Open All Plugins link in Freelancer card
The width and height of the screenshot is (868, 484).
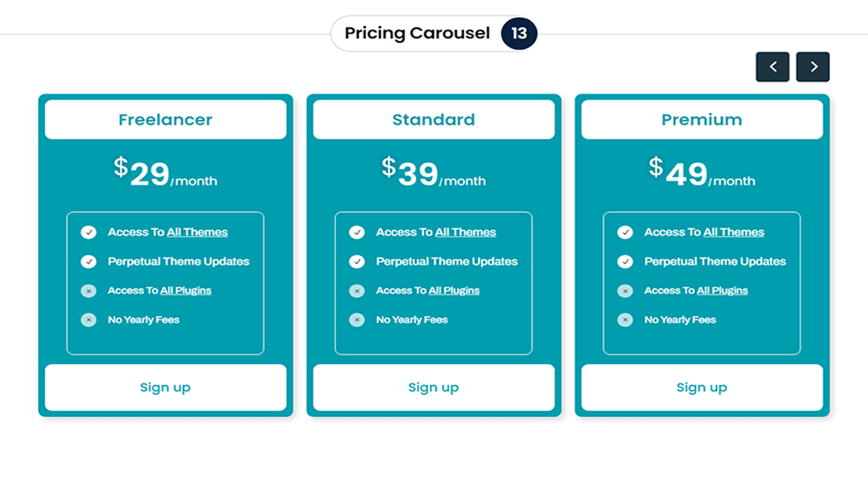pyautogui.click(x=186, y=290)
